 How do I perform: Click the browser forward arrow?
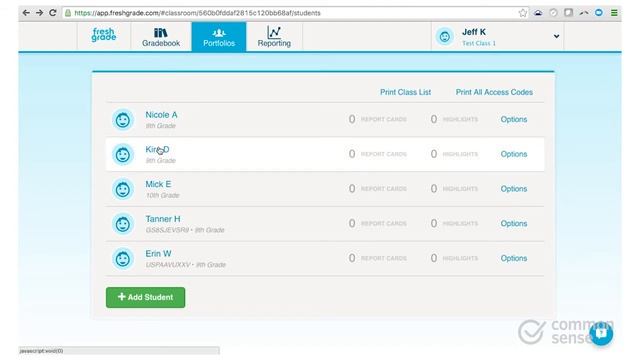click(39, 13)
